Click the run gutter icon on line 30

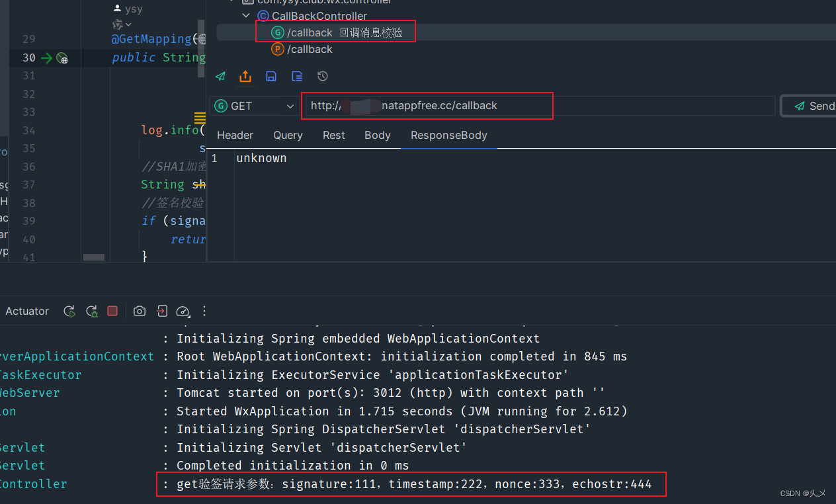pos(62,58)
